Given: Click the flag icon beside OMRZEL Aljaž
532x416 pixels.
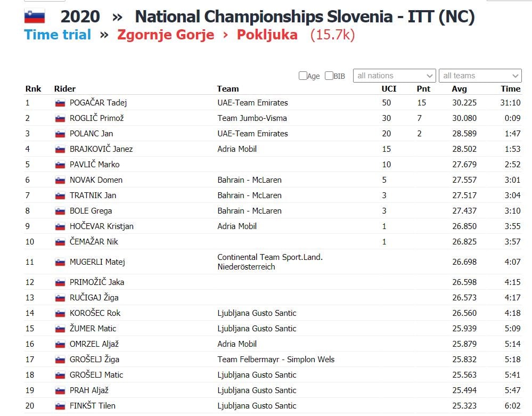Looking at the screenshot, I should [60, 344].
